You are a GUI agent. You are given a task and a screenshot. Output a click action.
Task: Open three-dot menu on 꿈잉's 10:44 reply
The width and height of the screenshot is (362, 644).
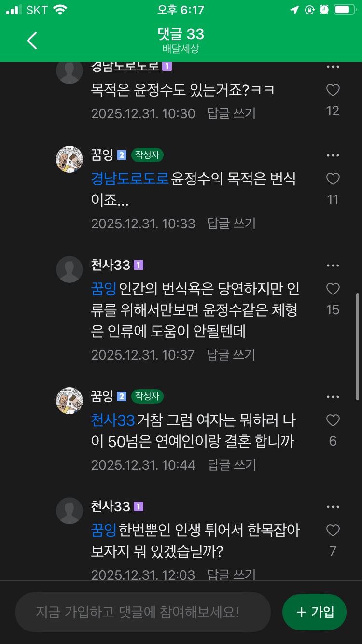pos(333,397)
